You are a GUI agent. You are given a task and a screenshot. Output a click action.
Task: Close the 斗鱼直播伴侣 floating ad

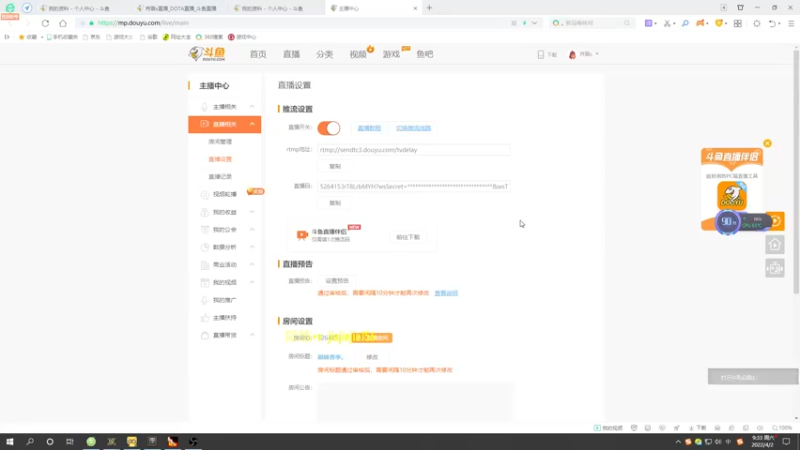767,143
